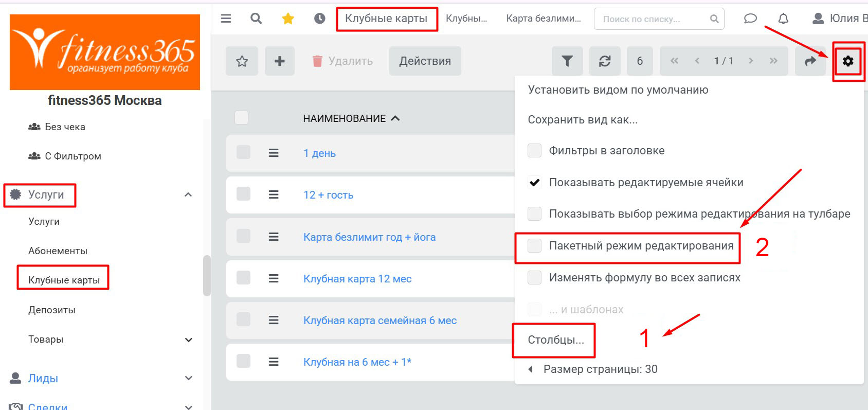The height and width of the screenshot is (410, 868).
Task: Click the share arrow button
Action: 810,61
